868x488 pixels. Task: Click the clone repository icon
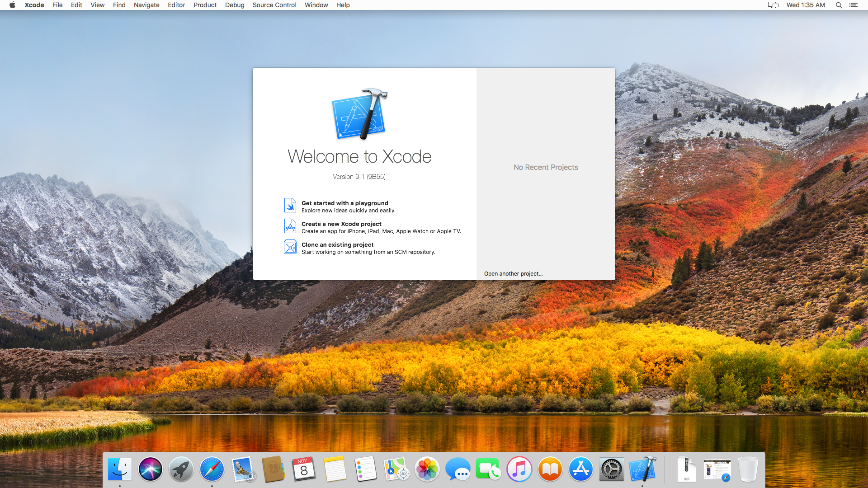point(290,247)
